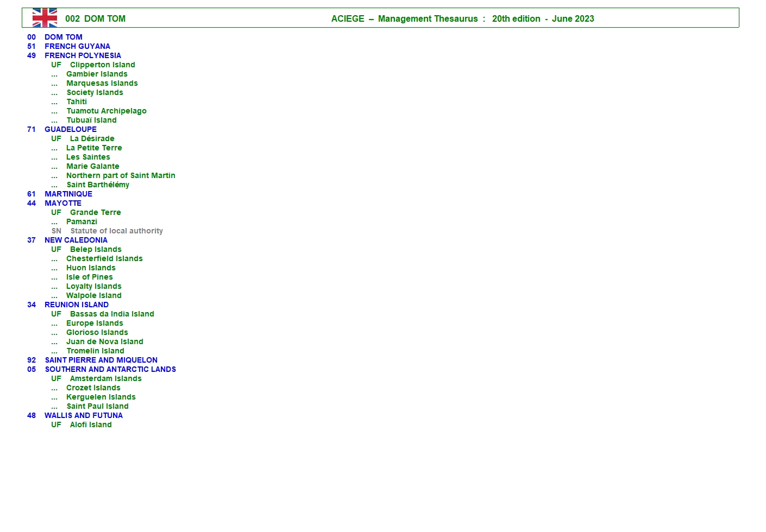Open the DOM TOM top entry
The height and width of the screenshot is (532, 766).
63,37
